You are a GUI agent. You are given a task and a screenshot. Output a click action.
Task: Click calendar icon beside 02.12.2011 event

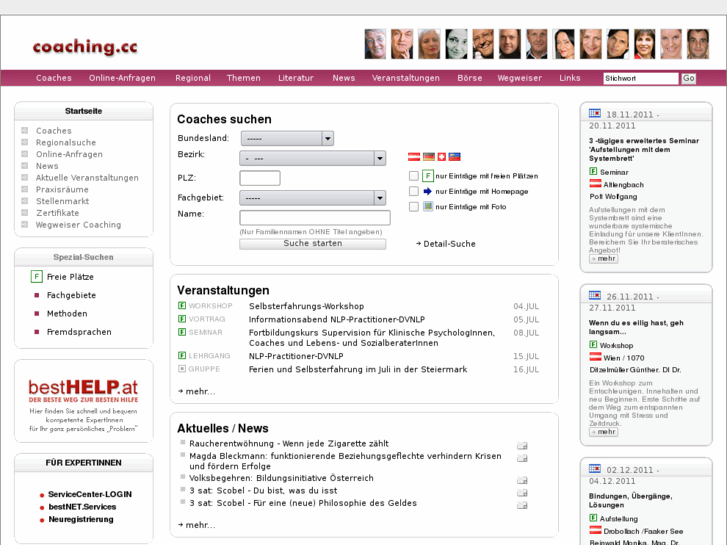click(595, 468)
